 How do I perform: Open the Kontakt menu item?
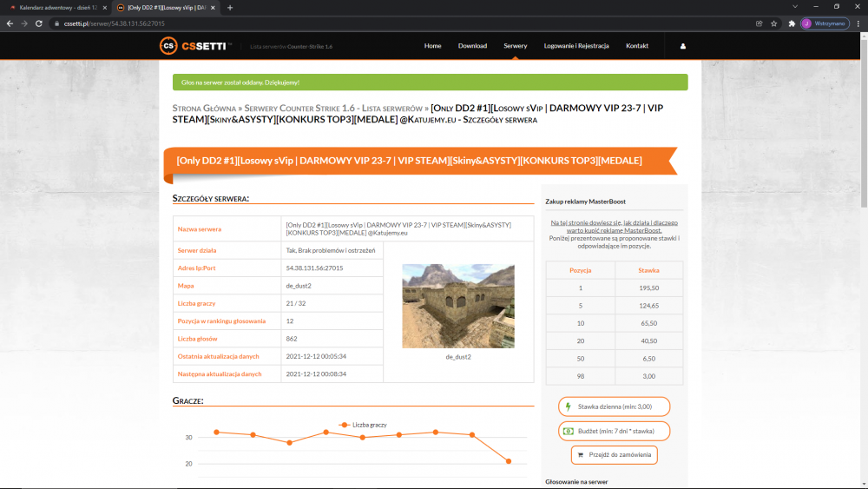click(636, 46)
